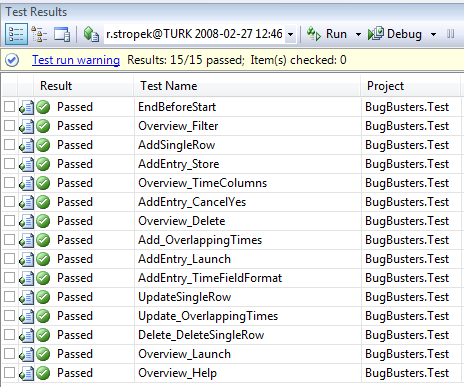Click the green passed icon for AddEntry_CancelYes
This screenshot has height=387, width=464.
point(43,202)
